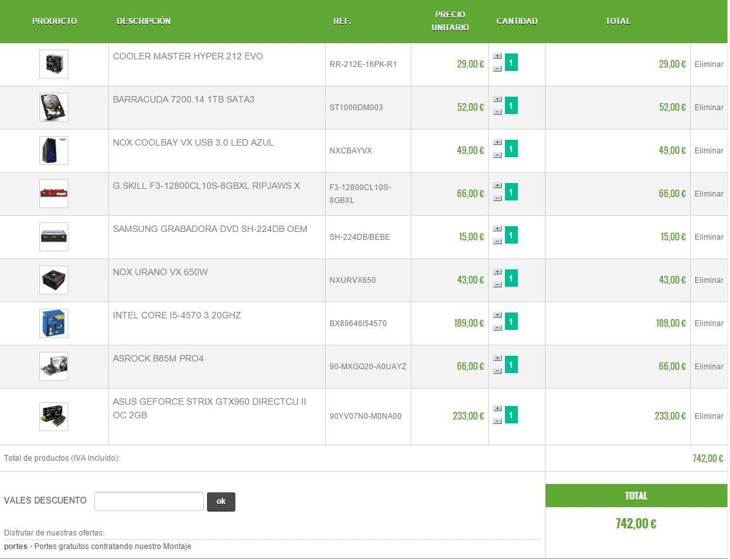Remove NOX Coolbay VX via Eliminar
This screenshot has width=730, height=560.
tap(709, 151)
